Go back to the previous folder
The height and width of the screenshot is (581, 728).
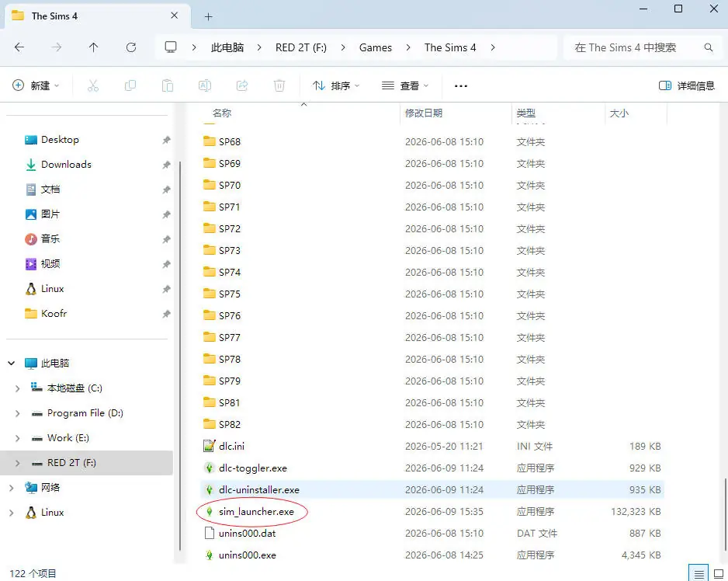pos(19,47)
